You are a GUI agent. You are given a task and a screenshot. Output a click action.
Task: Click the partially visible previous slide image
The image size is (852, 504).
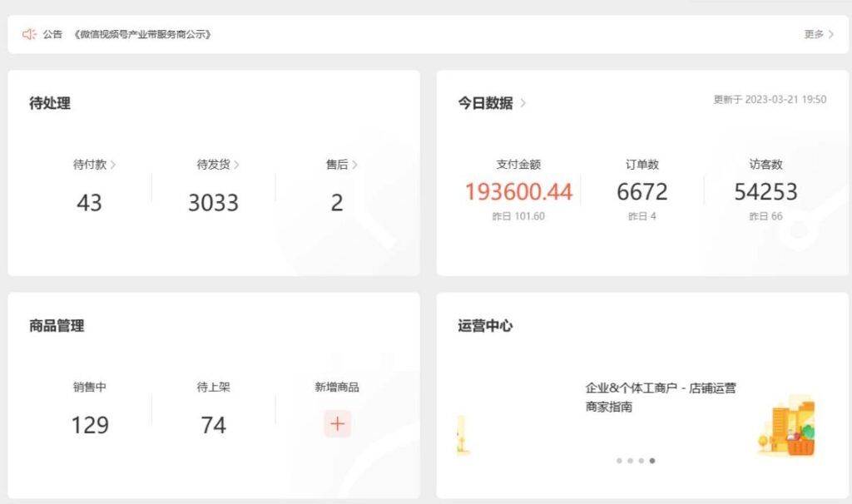click(463, 435)
